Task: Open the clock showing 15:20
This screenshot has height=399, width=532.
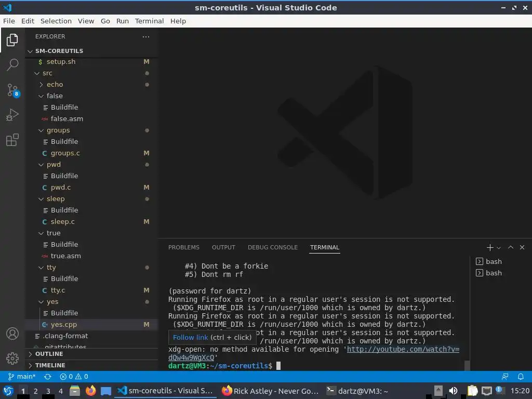Action: pos(520,391)
